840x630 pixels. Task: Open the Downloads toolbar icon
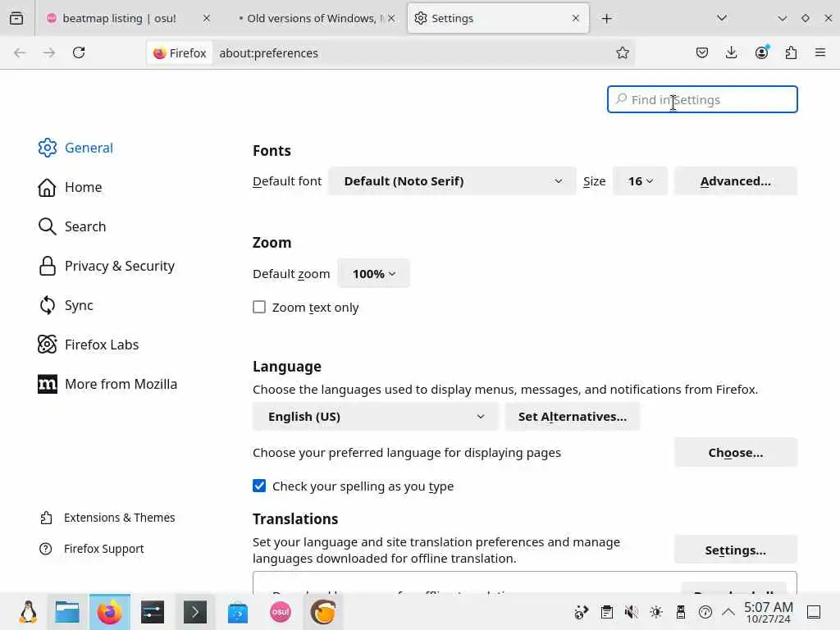pyautogui.click(x=731, y=52)
